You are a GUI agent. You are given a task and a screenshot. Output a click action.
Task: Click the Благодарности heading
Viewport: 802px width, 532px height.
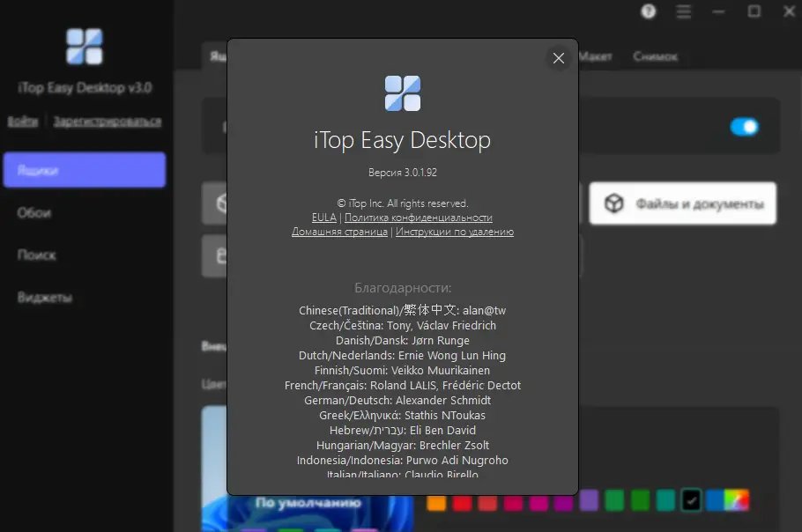coord(403,288)
